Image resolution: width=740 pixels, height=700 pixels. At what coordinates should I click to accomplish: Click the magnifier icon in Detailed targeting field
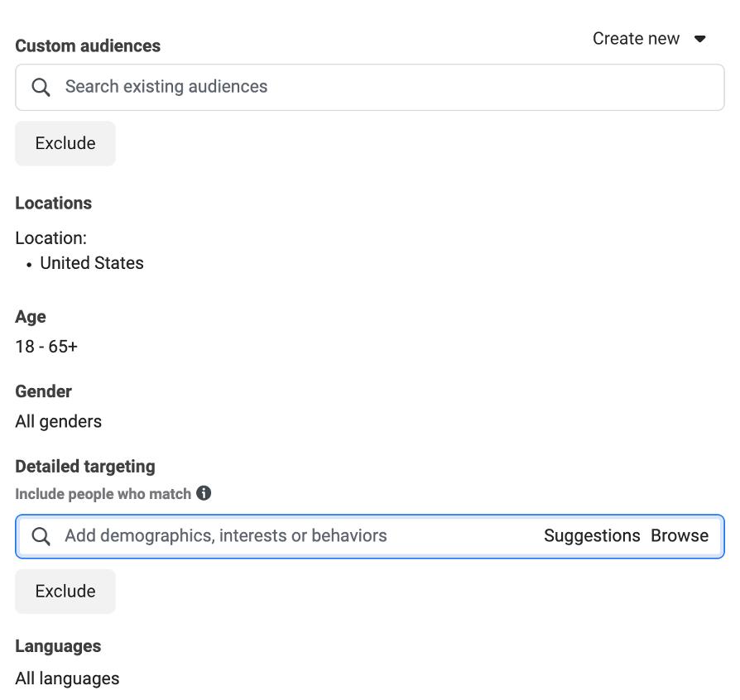pos(41,536)
